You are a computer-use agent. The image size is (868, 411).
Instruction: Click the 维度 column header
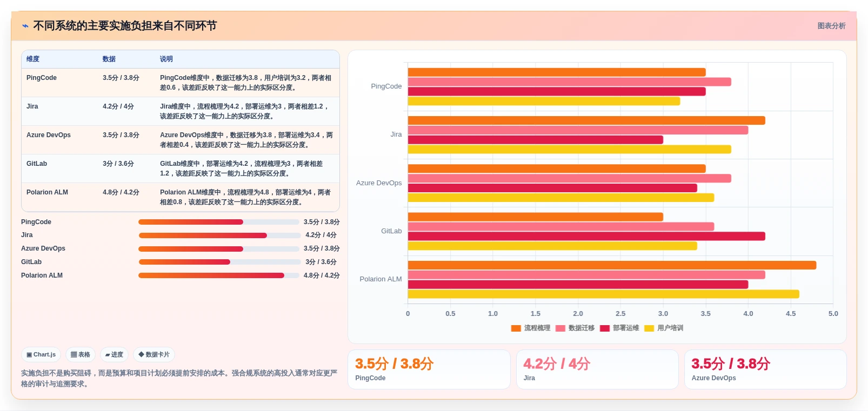coord(33,59)
